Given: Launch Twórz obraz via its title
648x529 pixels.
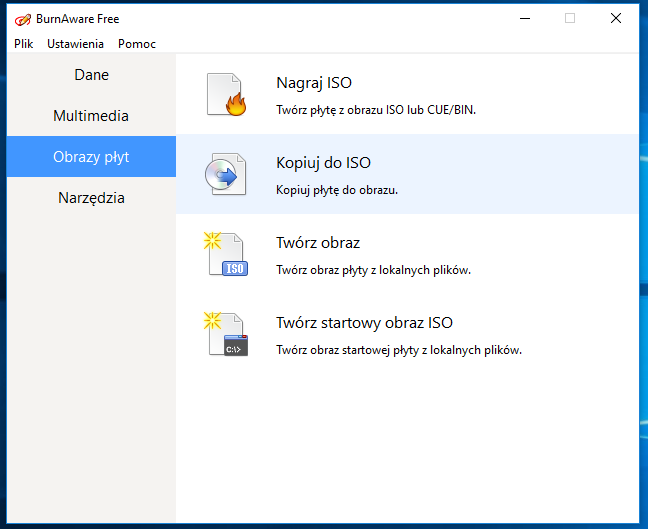Looking at the screenshot, I should [x=318, y=243].
